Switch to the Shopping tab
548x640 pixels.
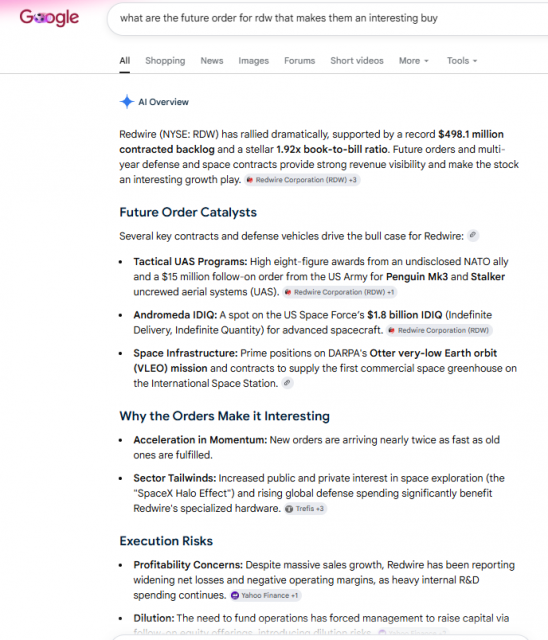pos(165,61)
